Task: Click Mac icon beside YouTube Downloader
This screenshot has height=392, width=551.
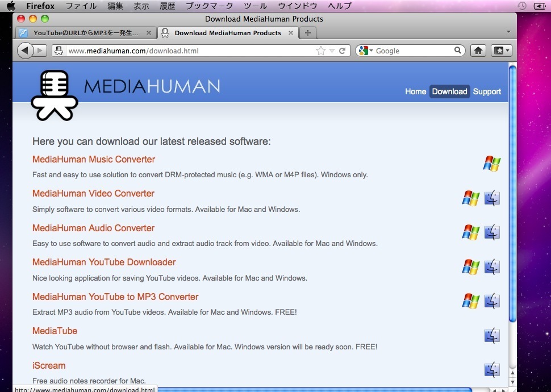Action: (x=492, y=266)
